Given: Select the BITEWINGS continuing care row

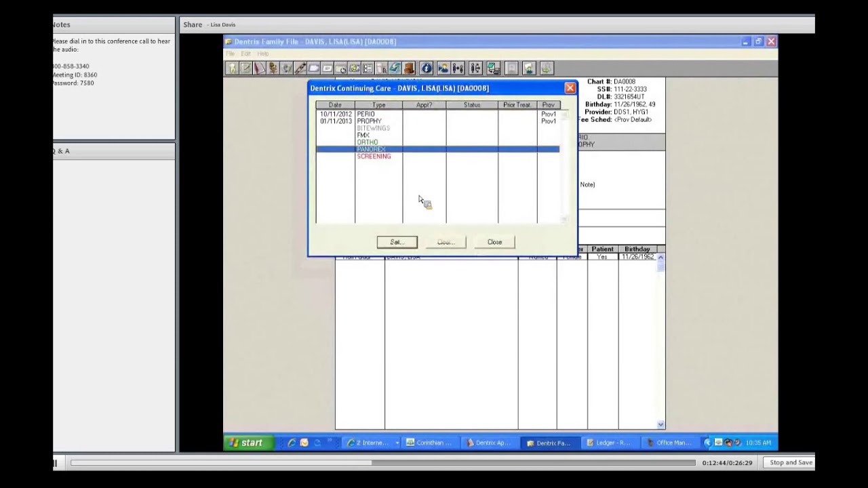Looking at the screenshot, I should pos(437,128).
